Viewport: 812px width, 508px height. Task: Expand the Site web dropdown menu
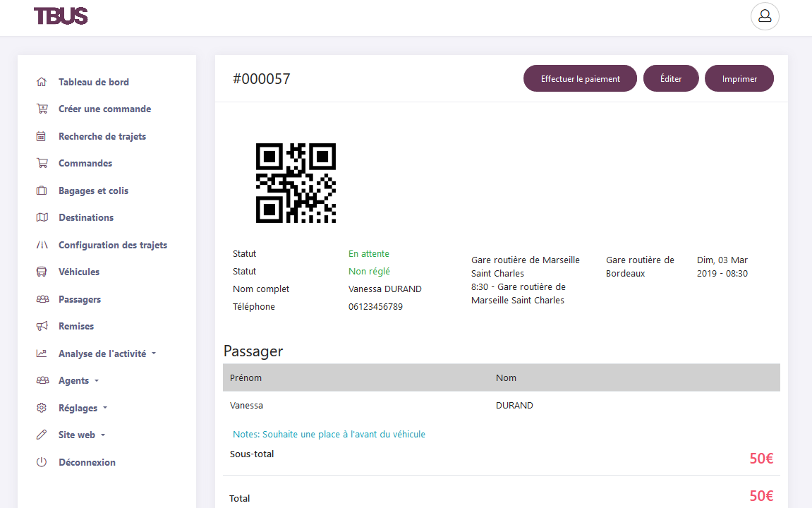point(81,435)
